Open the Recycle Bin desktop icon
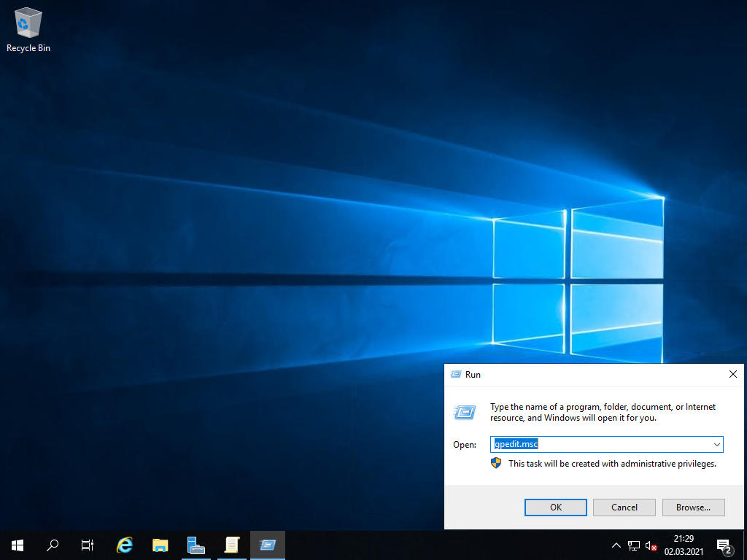The image size is (747, 560). coord(28,29)
